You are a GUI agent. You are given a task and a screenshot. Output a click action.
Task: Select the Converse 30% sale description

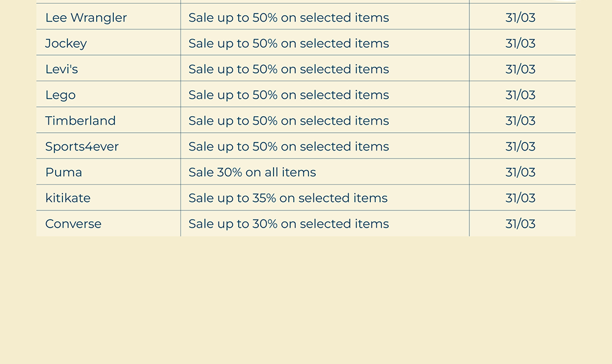coord(288,223)
